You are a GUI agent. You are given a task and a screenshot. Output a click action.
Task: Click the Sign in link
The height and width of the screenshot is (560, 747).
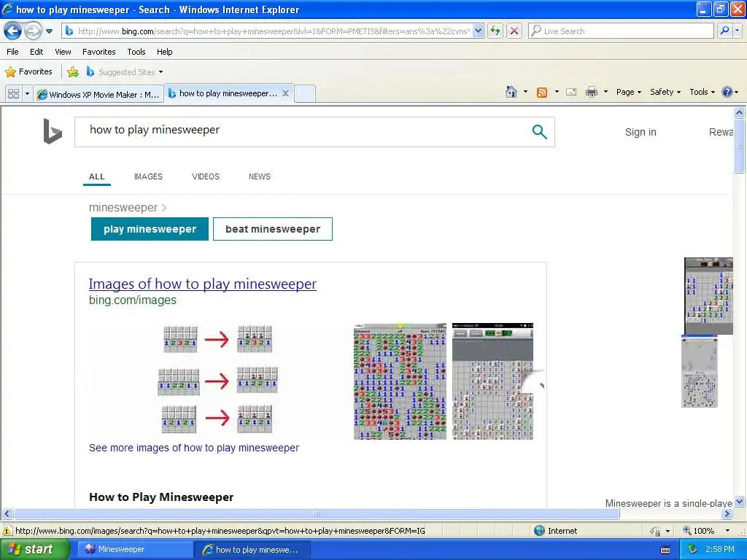coord(640,133)
